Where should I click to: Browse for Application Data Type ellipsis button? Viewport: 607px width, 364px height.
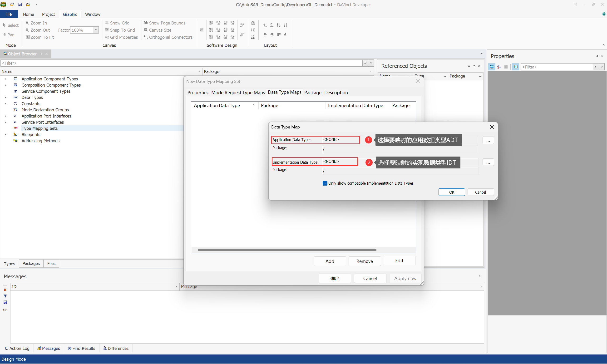488,140
